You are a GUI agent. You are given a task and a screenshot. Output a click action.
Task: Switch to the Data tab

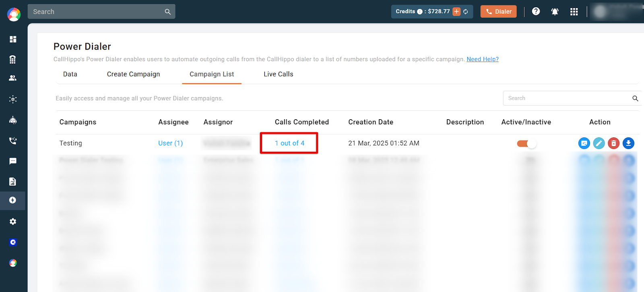(x=70, y=74)
